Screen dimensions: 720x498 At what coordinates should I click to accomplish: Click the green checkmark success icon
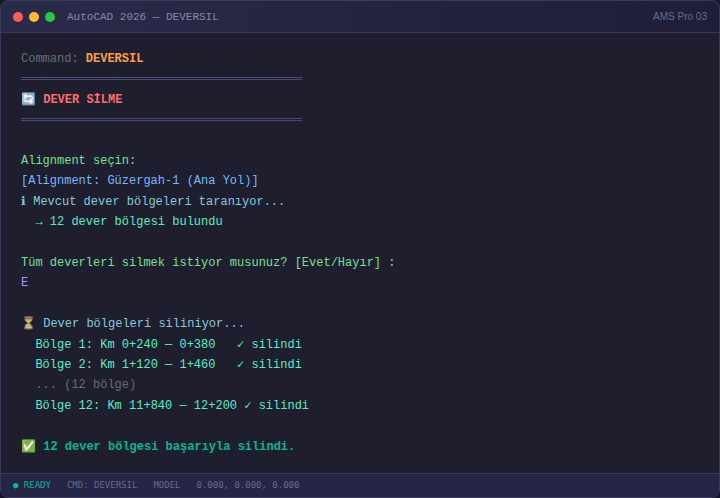coord(28,446)
